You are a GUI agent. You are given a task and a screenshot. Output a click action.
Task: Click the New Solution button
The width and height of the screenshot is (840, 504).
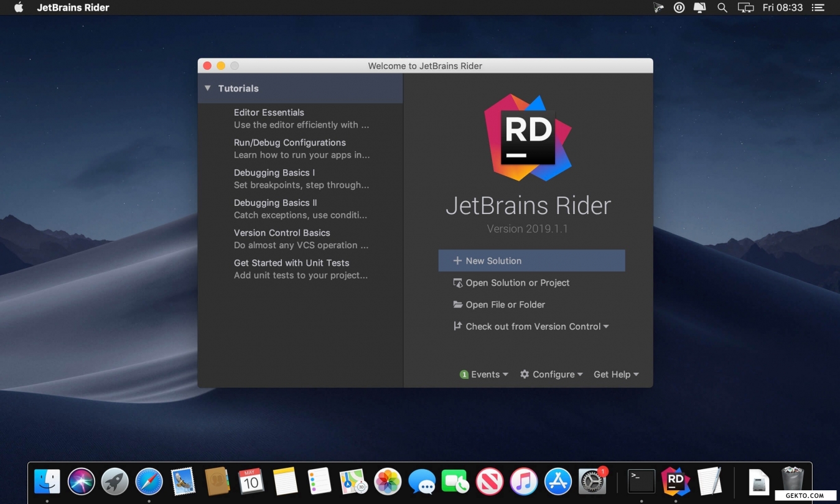(x=531, y=261)
